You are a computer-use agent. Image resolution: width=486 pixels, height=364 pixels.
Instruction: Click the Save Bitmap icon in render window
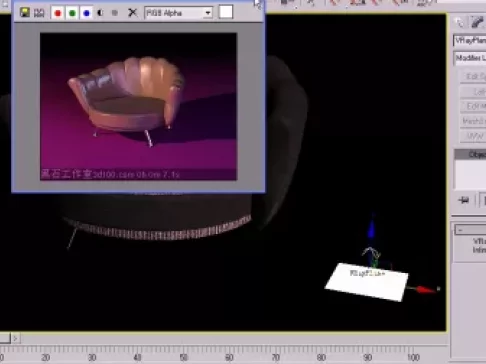(x=25, y=13)
